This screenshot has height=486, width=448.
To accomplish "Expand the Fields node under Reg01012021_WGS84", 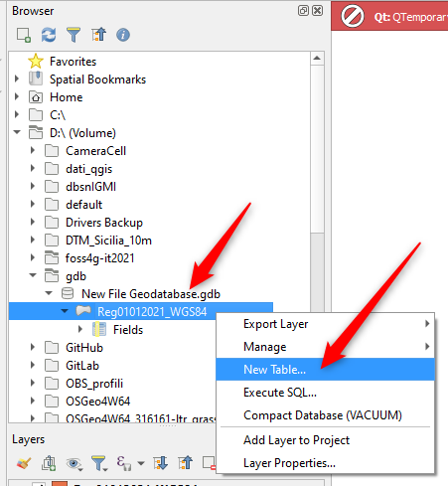I will pyautogui.click(x=80, y=329).
